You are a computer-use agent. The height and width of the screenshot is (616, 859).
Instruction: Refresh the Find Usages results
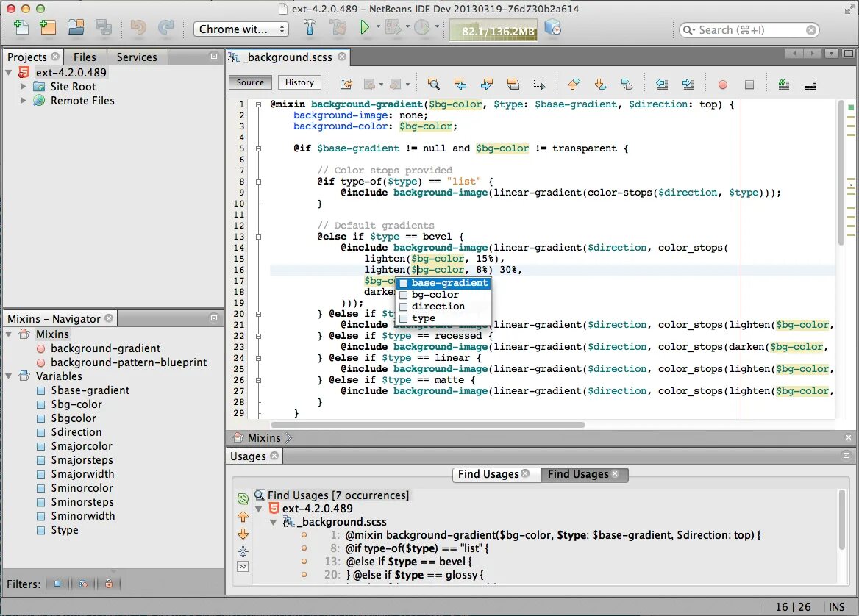(x=243, y=498)
